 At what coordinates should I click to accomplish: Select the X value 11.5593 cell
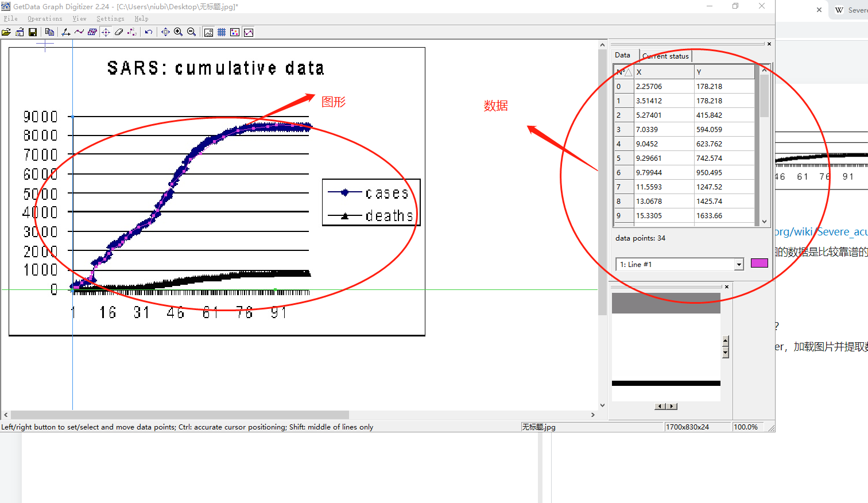point(664,187)
